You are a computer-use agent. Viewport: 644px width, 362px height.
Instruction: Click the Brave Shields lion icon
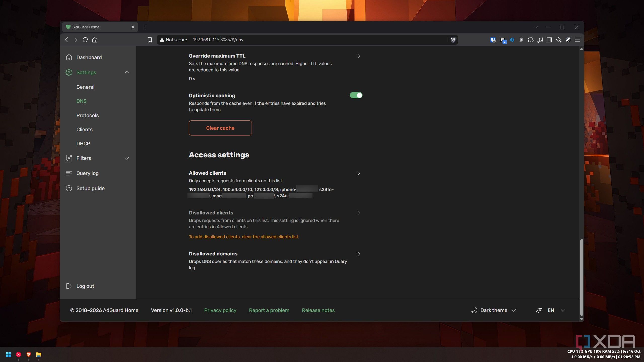pyautogui.click(x=453, y=40)
